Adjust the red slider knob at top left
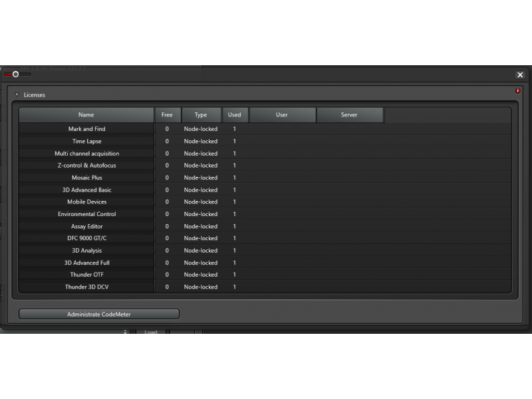Viewport: 532px width, 399px height. [x=15, y=74]
